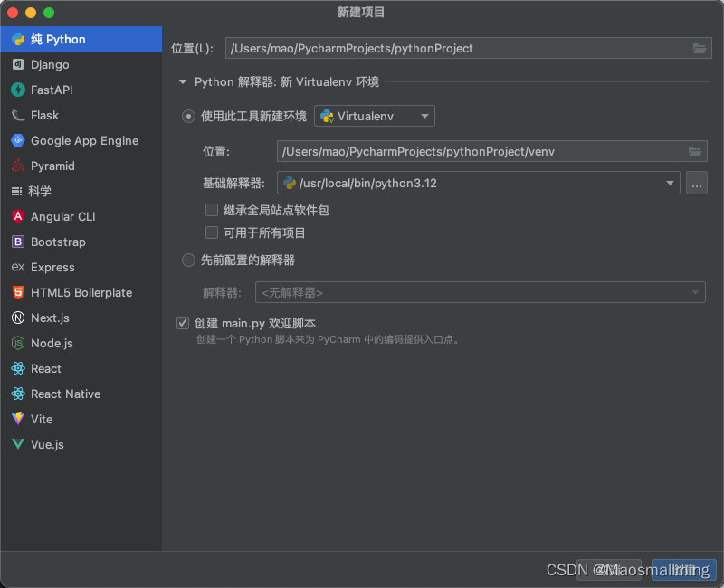The height and width of the screenshot is (588, 724).
Task: Select the Vue.js V icon
Action: (x=18, y=444)
